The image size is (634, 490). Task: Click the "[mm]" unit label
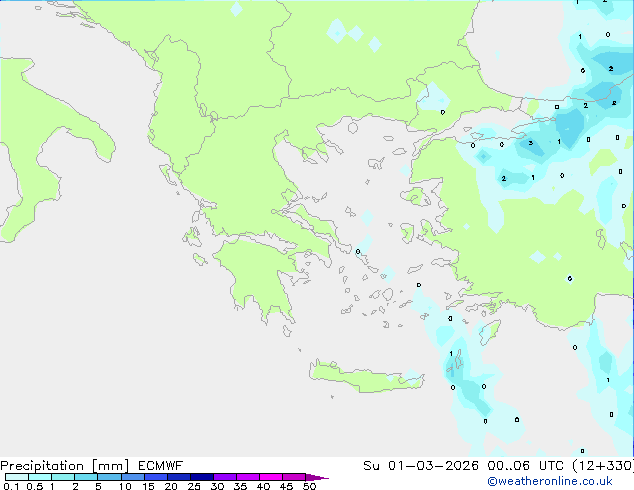(x=110, y=466)
